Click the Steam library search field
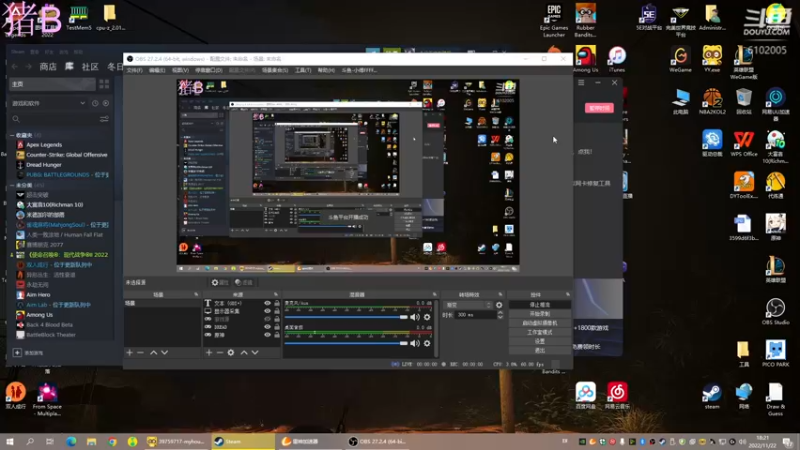The height and width of the screenshot is (450, 800). (x=56, y=119)
